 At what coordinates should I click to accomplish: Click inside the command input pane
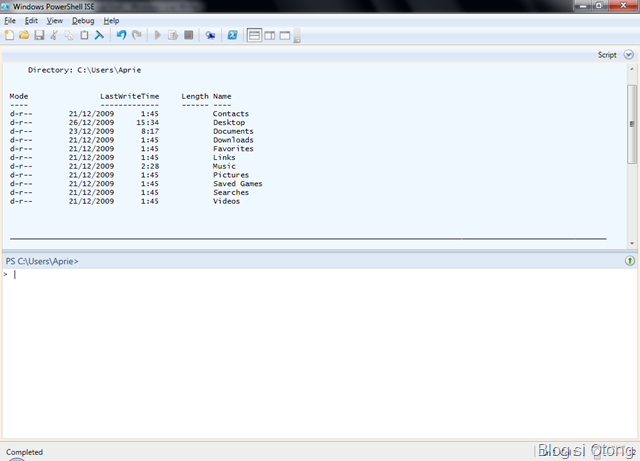(320, 353)
